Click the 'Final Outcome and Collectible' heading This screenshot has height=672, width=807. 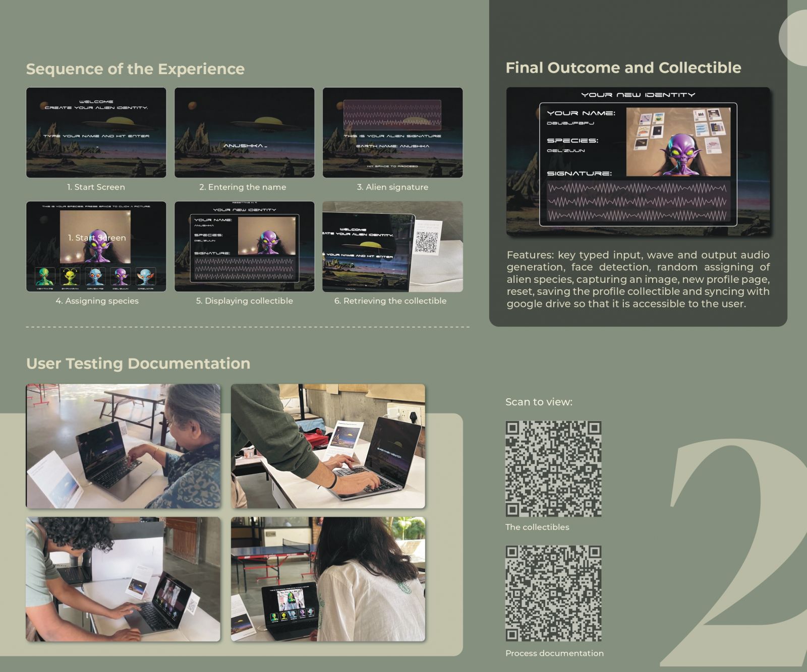click(x=623, y=68)
